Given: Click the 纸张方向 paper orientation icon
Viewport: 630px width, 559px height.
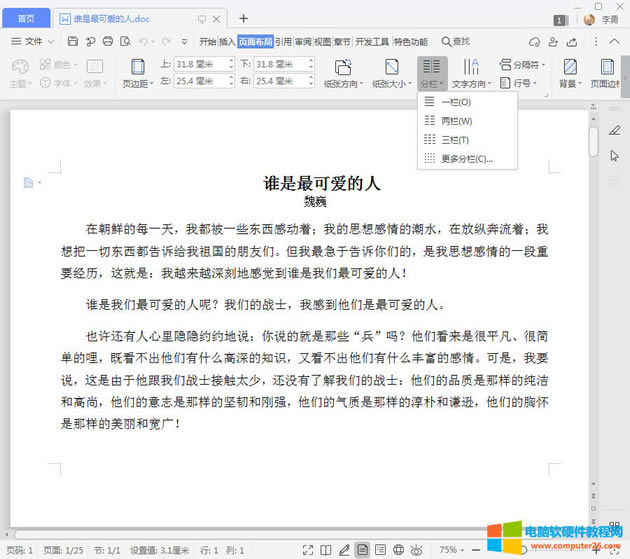Looking at the screenshot, I should coord(343,67).
